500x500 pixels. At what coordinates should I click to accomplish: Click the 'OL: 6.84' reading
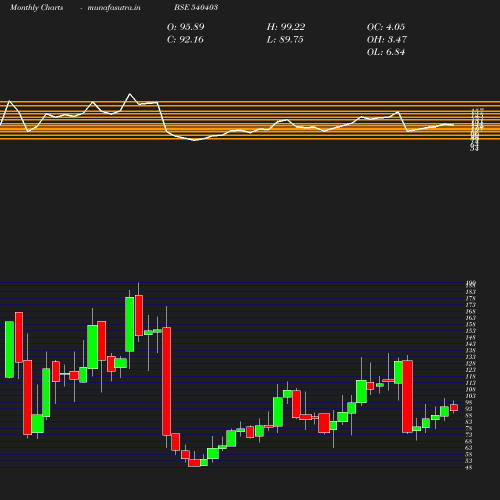(386, 52)
